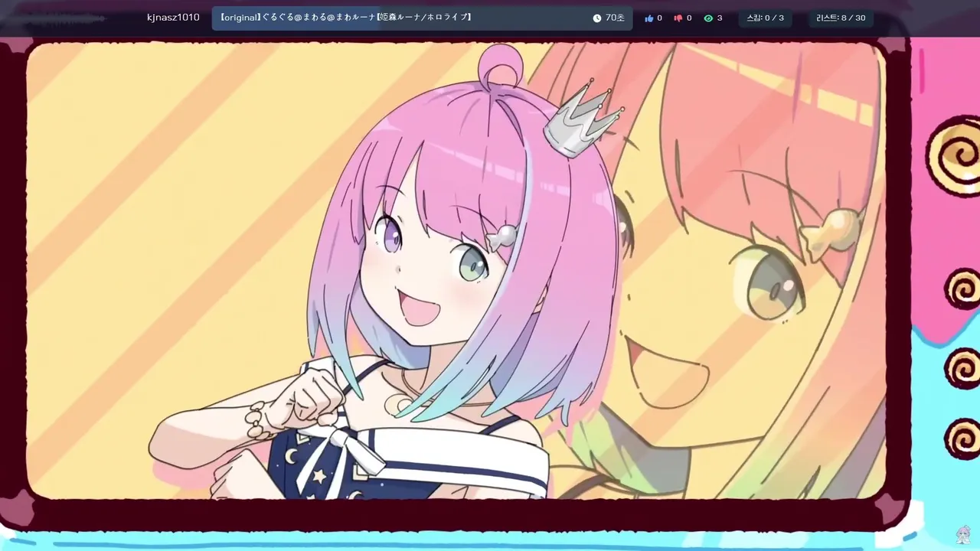Click the song title '【original】ぐるぐる@まわる@まわルーナ'
The height and width of the screenshot is (551, 980).
coord(299,17)
